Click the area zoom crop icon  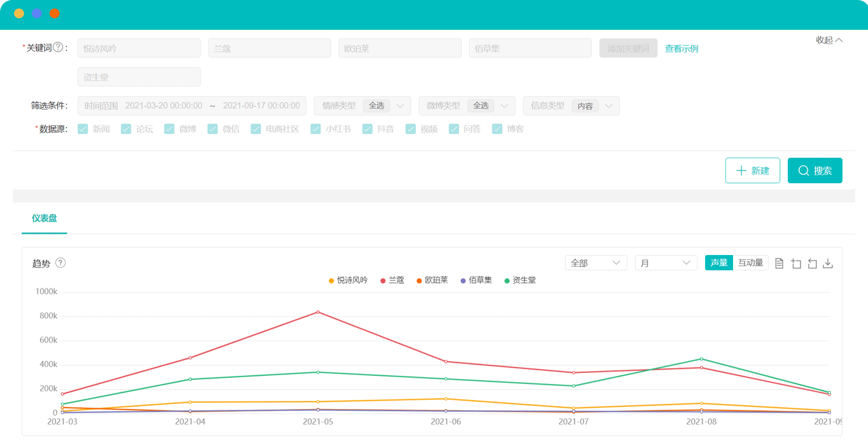[796, 263]
